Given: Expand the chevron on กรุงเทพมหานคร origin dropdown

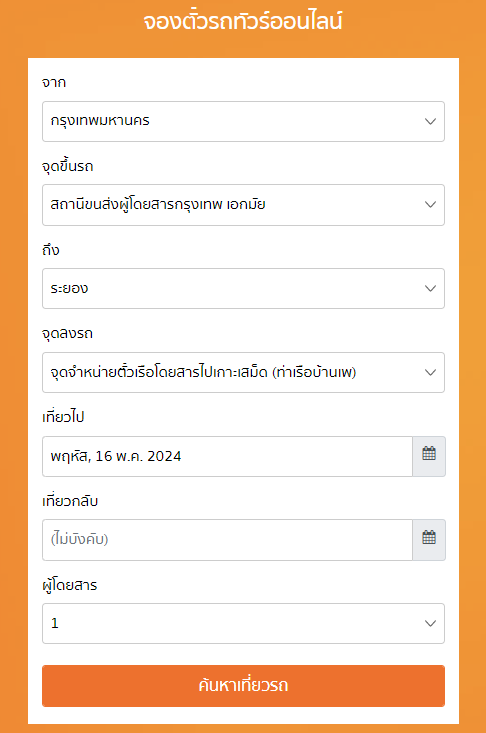Looking at the screenshot, I should [430, 122].
